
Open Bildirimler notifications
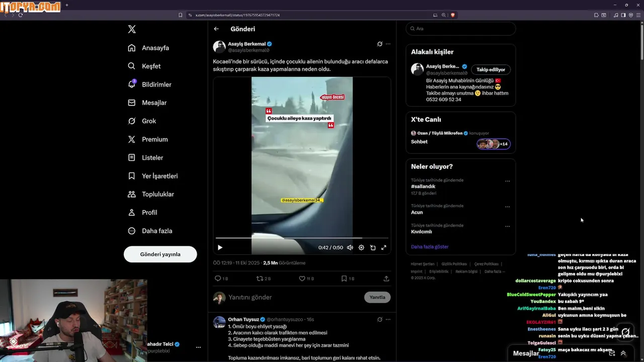(x=149, y=84)
